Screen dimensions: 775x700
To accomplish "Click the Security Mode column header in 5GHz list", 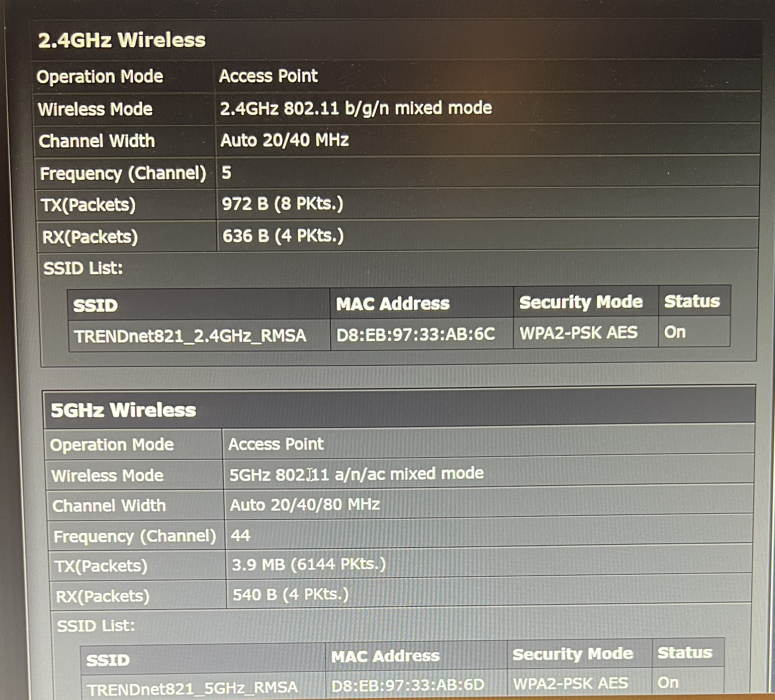I will pyautogui.click(x=572, y=654).
